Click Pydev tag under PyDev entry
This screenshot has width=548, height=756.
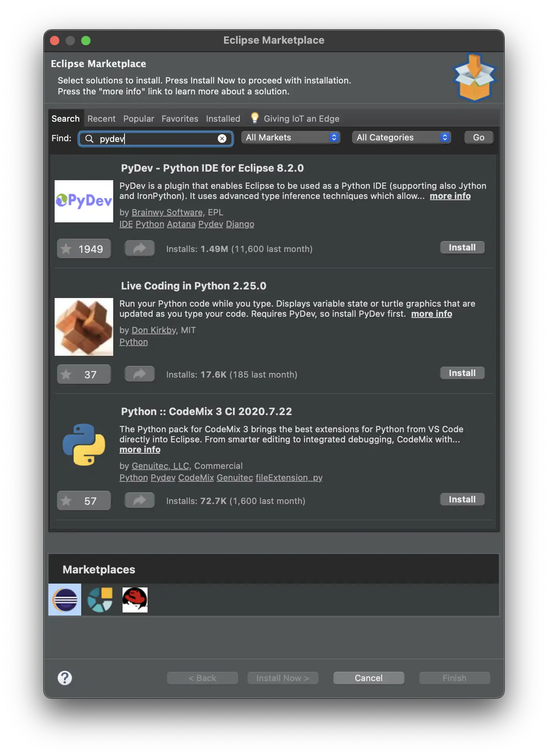[x=211, y=224]
